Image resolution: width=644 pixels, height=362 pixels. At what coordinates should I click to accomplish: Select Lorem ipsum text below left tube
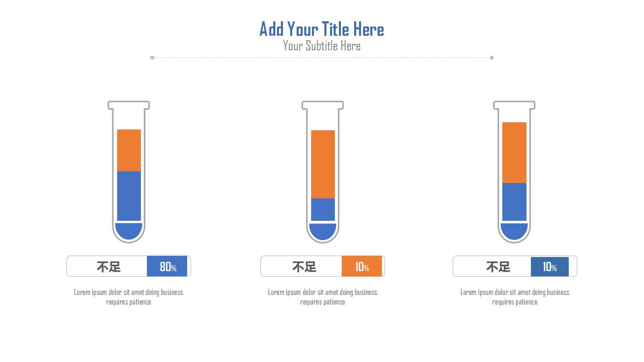(x=129, y=297)
